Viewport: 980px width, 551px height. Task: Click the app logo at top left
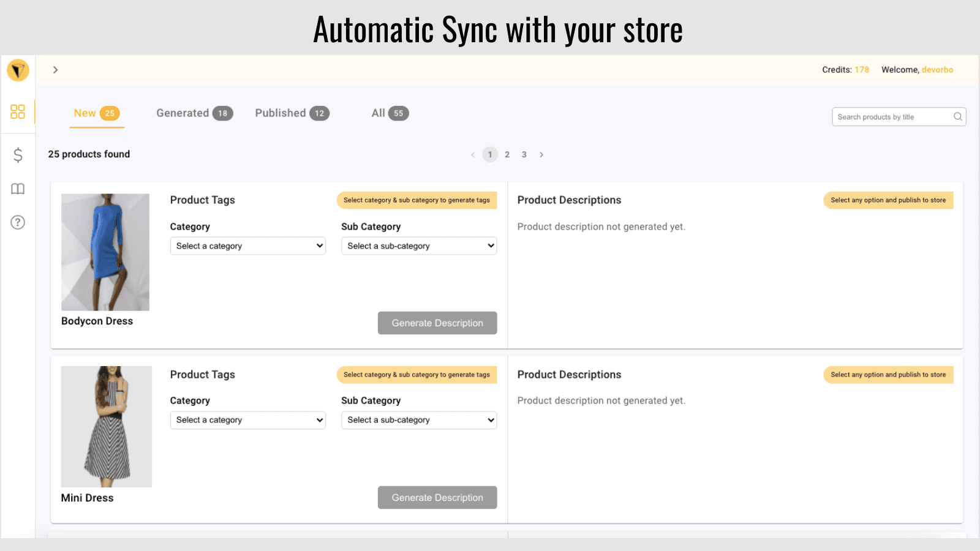(18, 70)
